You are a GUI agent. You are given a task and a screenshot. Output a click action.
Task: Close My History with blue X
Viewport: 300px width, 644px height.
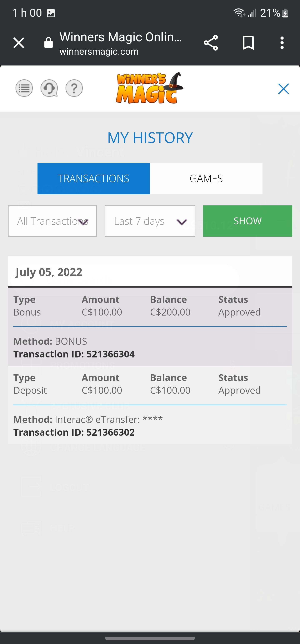point(283,89)
